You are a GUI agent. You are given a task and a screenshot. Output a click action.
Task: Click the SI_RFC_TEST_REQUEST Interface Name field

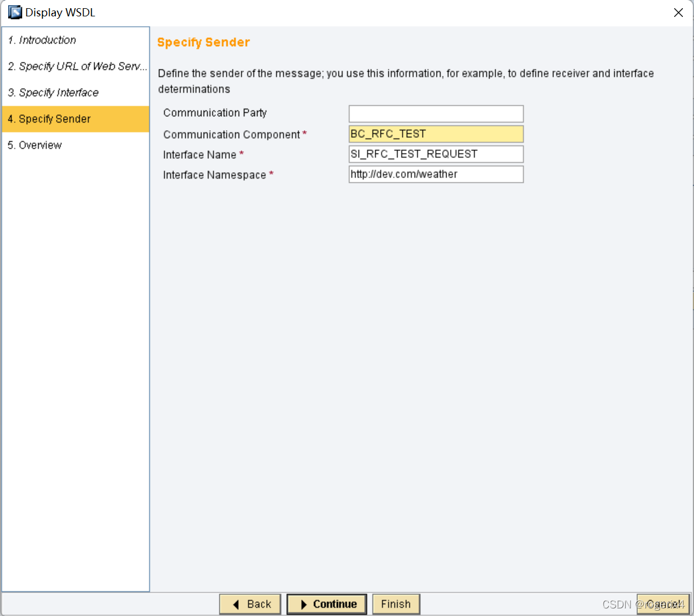[435, 154]
